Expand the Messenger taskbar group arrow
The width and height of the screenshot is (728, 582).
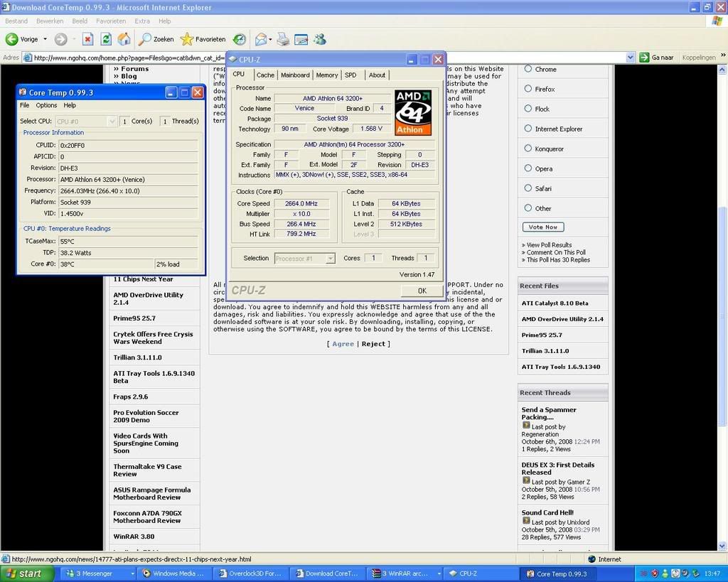click(132, 573)
